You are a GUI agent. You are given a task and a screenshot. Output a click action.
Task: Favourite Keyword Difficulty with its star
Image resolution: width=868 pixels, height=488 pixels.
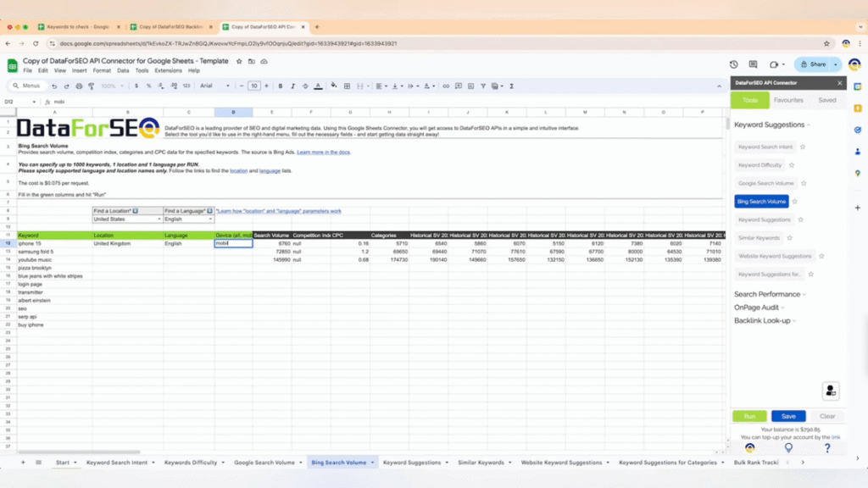point(792,165)
